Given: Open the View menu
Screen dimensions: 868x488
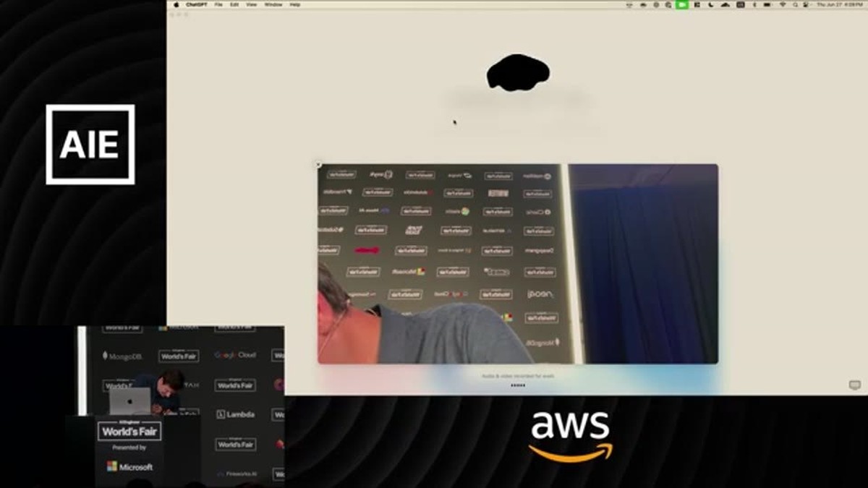Looking at the screenshot, I should 251,4.
